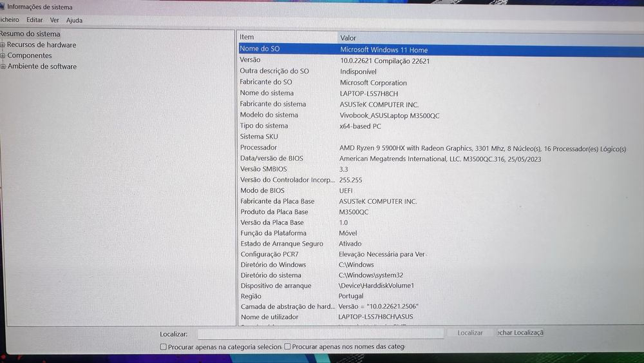644x363 pixels.
Task: Click the Elevação Necessária para Ver value
Action: 382,254
